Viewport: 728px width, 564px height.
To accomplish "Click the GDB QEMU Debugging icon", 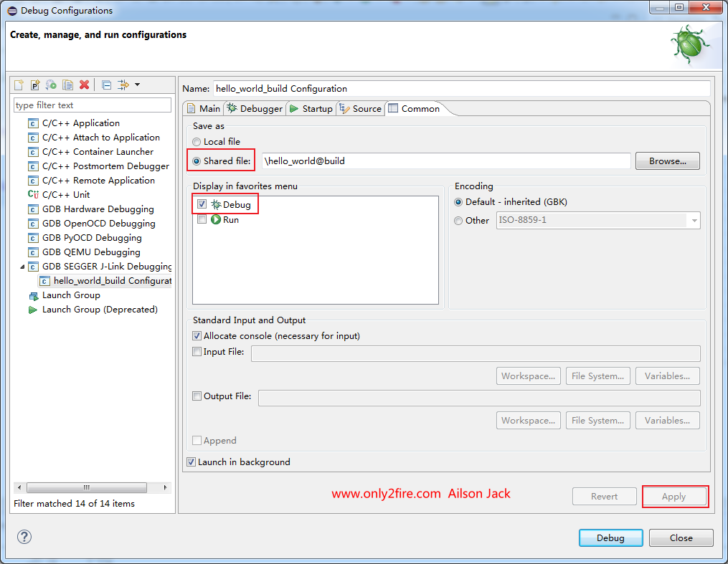I will click(x=33, y=253).
